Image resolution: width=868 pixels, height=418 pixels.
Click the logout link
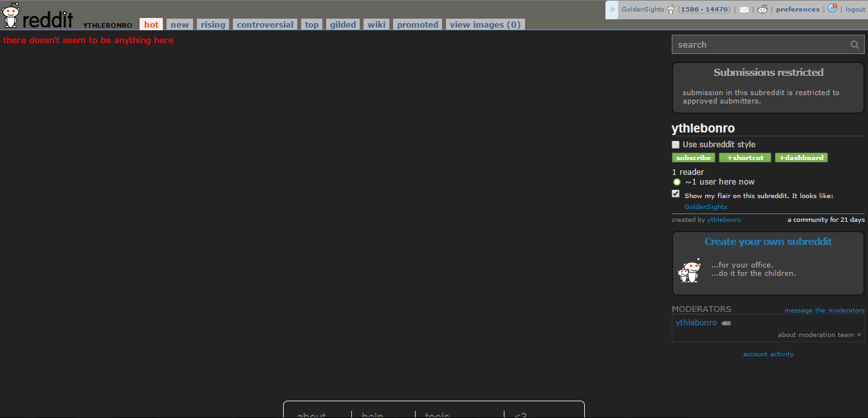click(855, 10)
